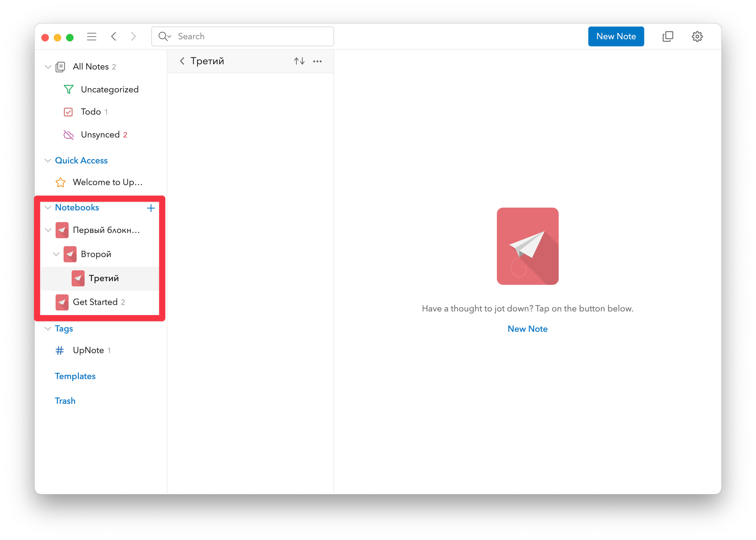
Task: Collapse the Quick Access section
Action: tap(48, 161)
